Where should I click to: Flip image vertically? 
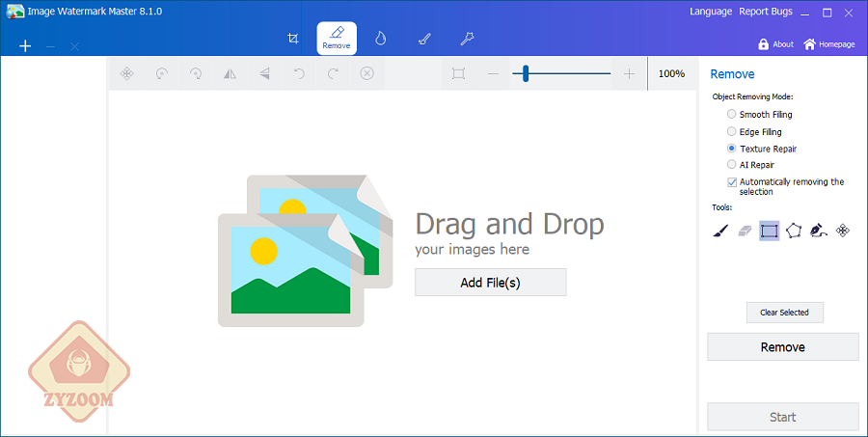coord(264,73)
